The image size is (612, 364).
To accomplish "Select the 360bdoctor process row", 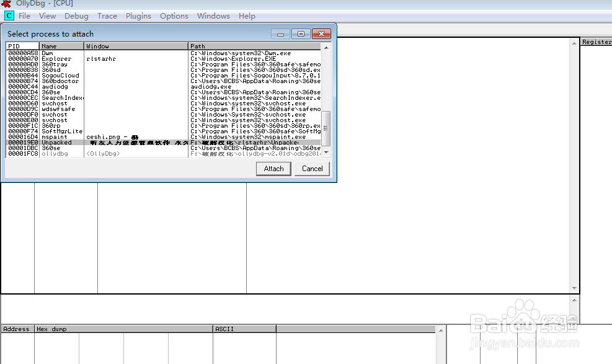I will [164, 81].
